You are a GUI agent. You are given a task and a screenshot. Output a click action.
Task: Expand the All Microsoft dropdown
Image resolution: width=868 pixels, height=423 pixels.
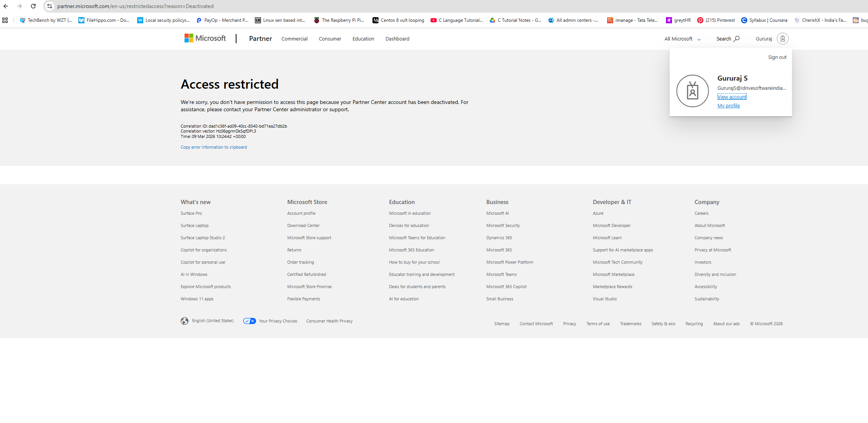[x=683, y=39]
